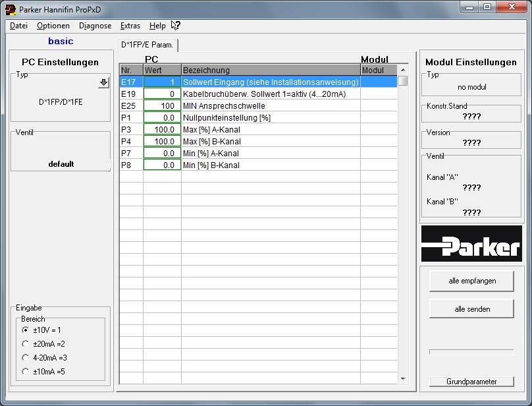This screenshot has width=532, height=406.
Task: Click the Grundparameter button
Action: point(471,382)
